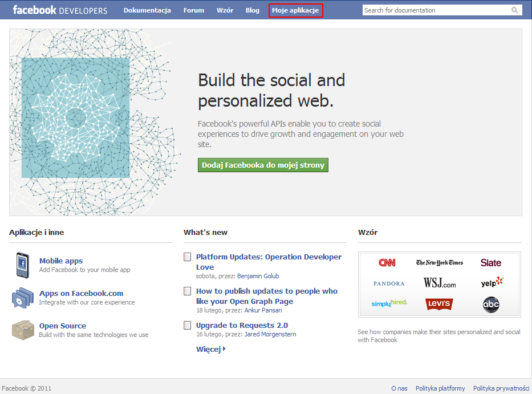
Task: Open Polityka platformy footer link
Action: point(440,388)
